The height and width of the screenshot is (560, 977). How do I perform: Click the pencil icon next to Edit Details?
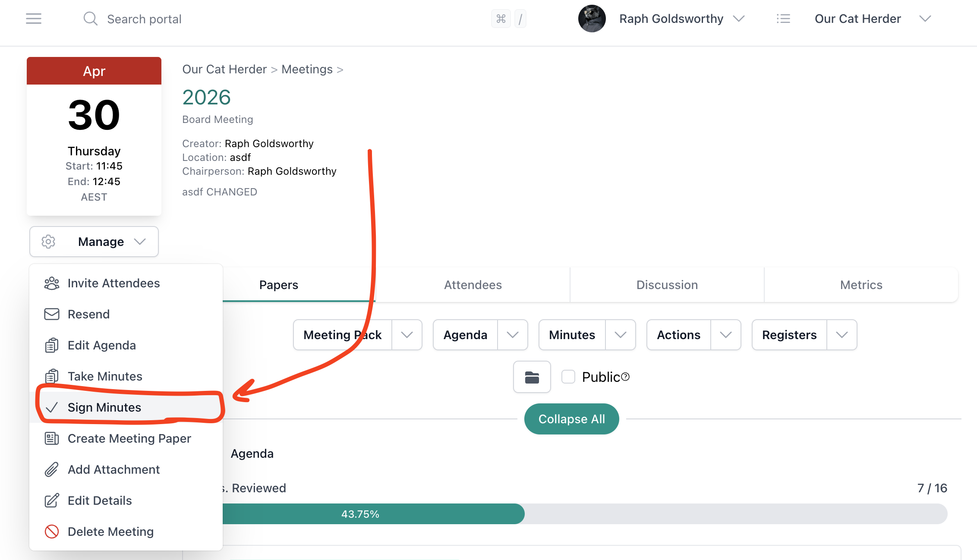point(52,500)
